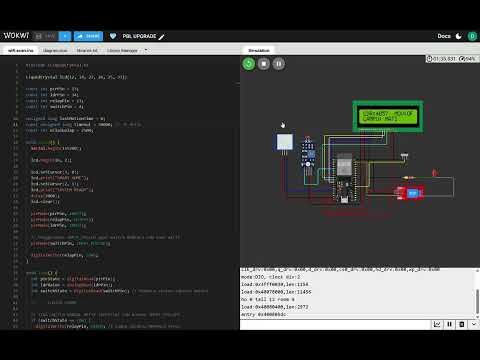The height and width of the screenshot is (360, 480).
Task: Pause the simulation
Action: pos(279,64)
